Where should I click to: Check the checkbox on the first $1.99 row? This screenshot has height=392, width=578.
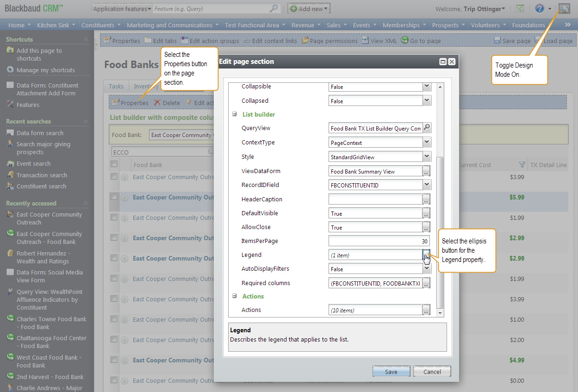point(114,217)
